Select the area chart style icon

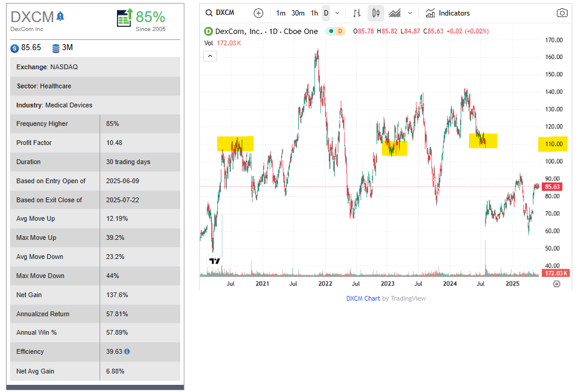394,13
